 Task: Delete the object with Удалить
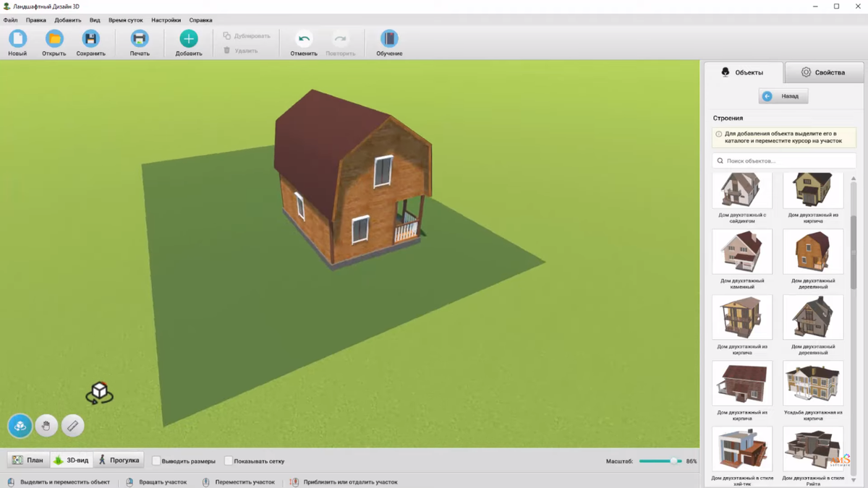point(241,51)
